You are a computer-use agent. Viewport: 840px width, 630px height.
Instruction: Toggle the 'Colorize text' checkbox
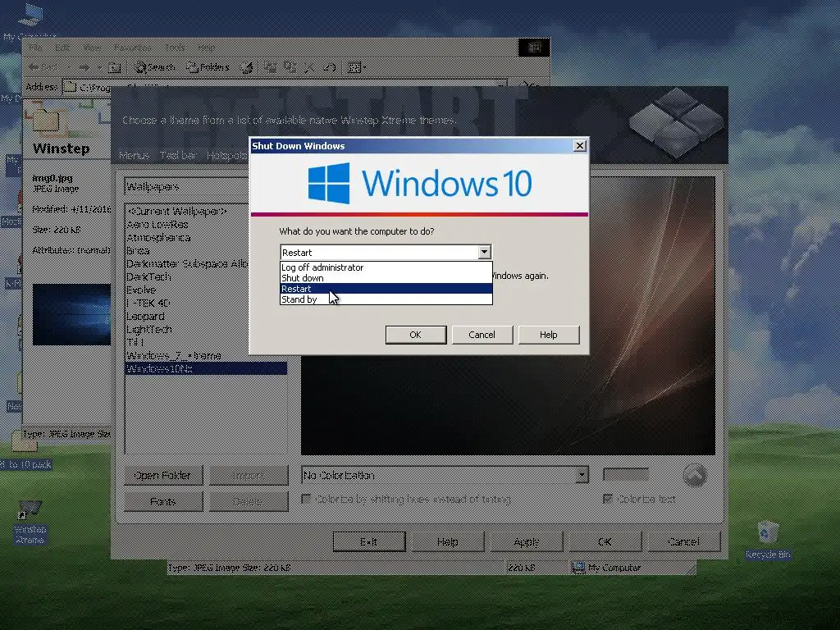tap(608, 500)
